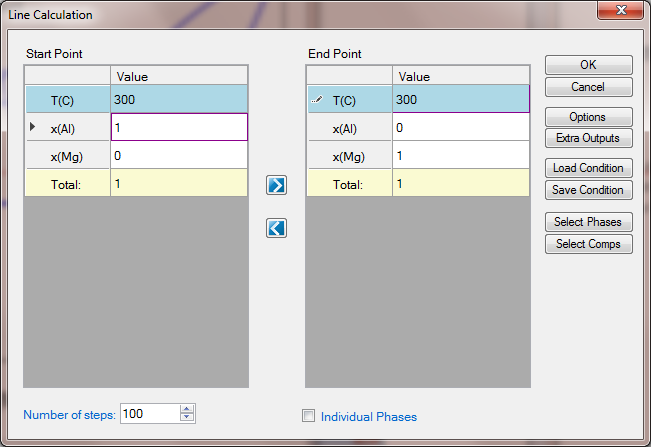Click the Start Point T(C) value cell
The width and height of the screenshot is (651, 447).
[x=179, y=100]
